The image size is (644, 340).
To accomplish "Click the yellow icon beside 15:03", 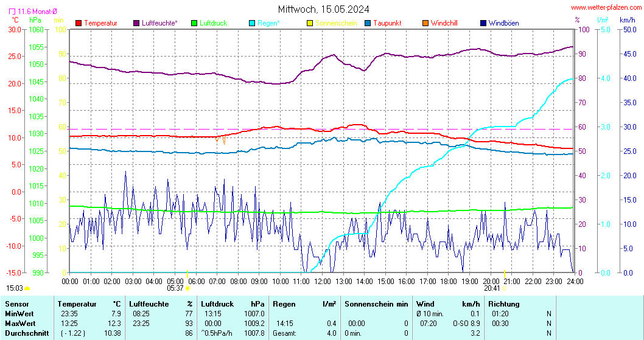I will [27, 288].
